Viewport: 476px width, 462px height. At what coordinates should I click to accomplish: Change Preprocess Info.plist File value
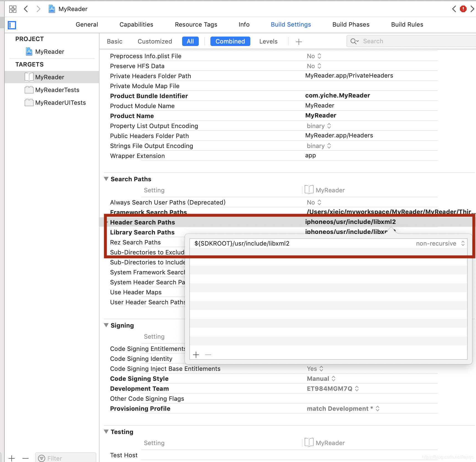tap(314, 56)
